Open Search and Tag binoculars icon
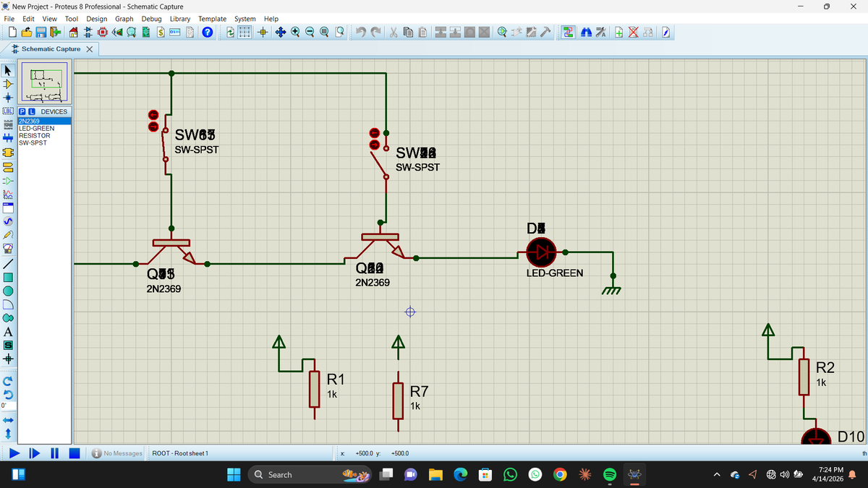 587,33
